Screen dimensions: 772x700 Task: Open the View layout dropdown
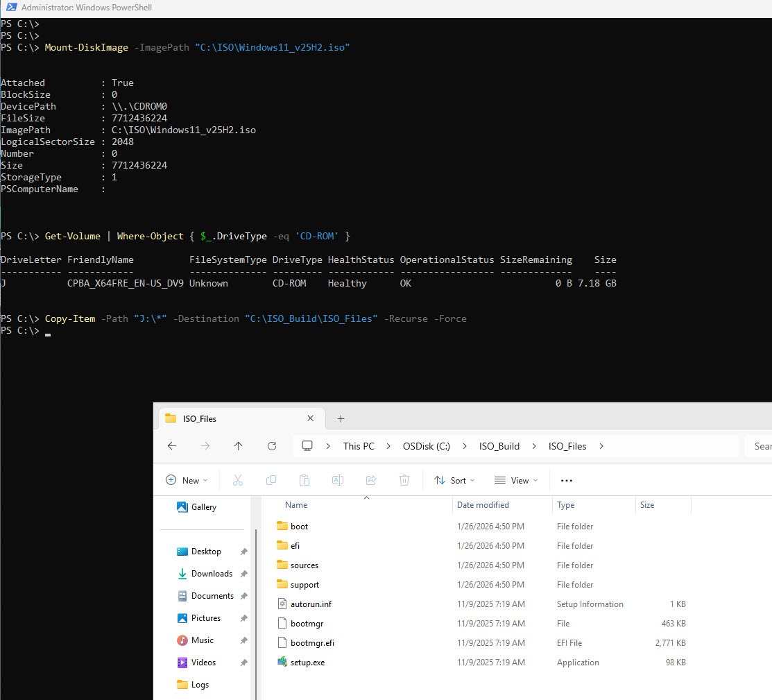516,480
